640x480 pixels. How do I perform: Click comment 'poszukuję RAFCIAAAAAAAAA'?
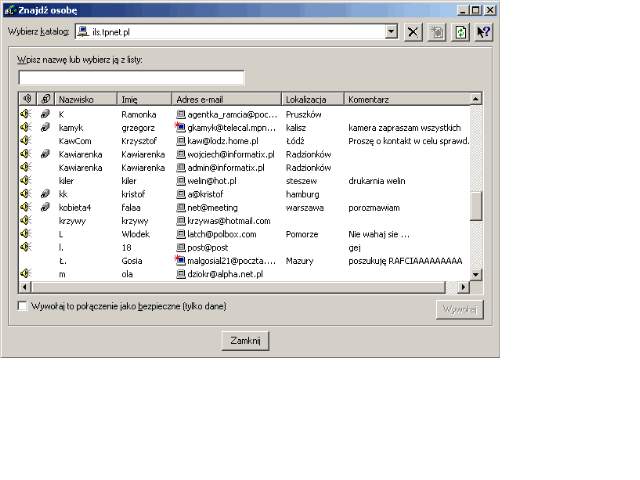[405, 261]
